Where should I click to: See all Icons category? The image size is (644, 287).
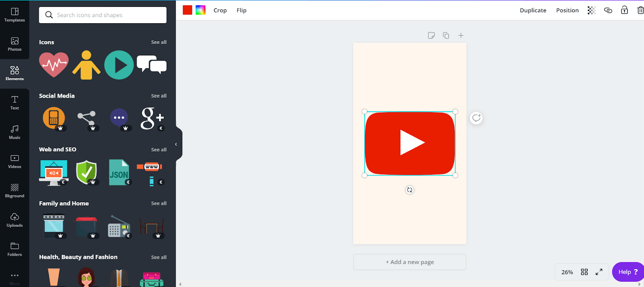click(x=159, y=42)
